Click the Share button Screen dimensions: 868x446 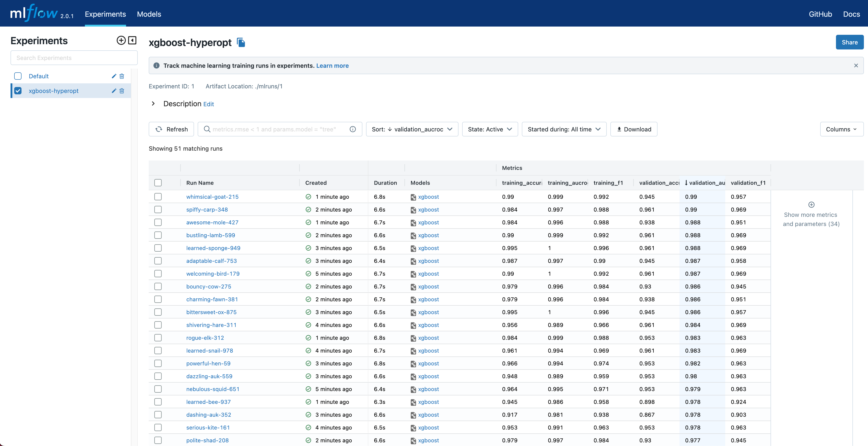pyautogui.click(x=849, y=43)
